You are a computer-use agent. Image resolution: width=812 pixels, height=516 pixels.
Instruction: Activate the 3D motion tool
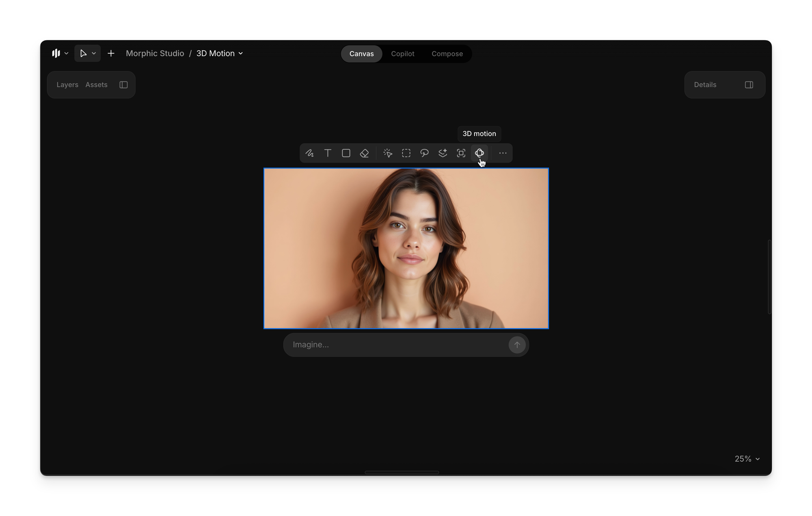tap(479, 153)
